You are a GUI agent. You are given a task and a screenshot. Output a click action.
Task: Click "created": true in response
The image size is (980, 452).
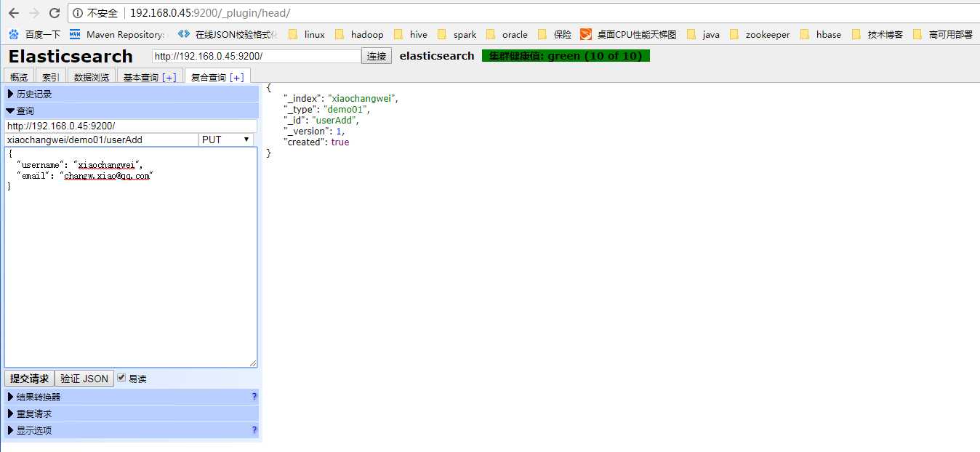316,142
